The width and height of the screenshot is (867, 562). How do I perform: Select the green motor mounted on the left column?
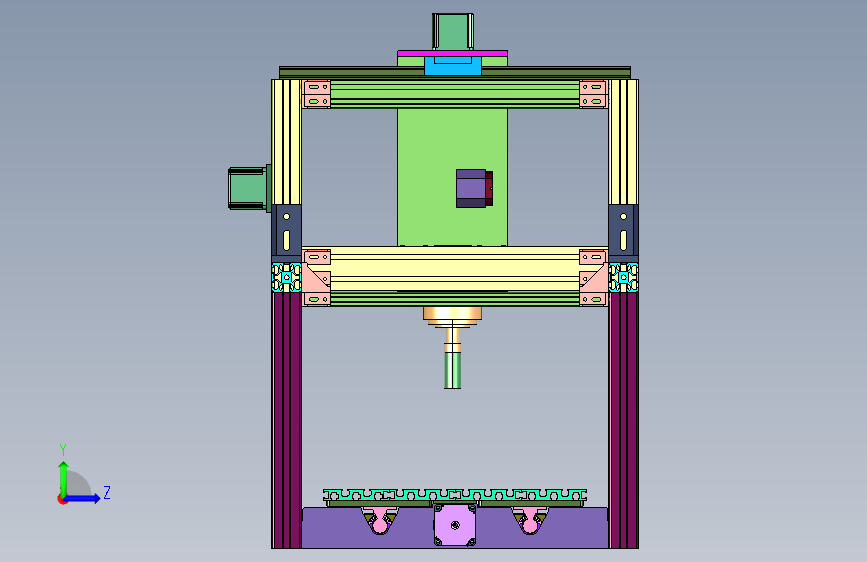(248, 189)
